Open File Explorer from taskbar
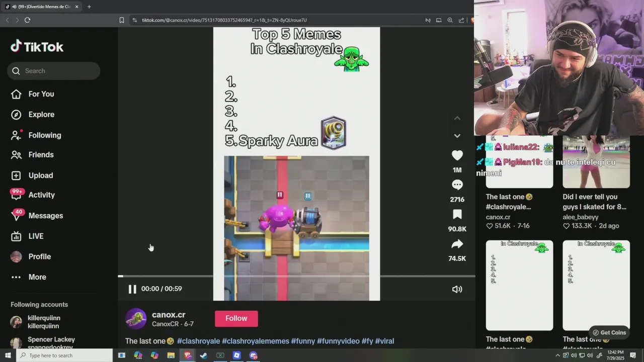This screenshot has height=362, width=644. pos(171,355)
